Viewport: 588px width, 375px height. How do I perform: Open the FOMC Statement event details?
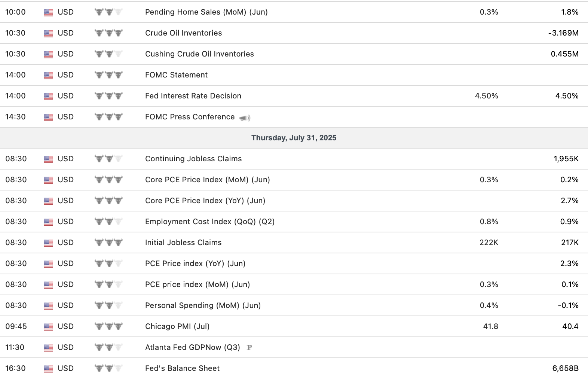176,75
